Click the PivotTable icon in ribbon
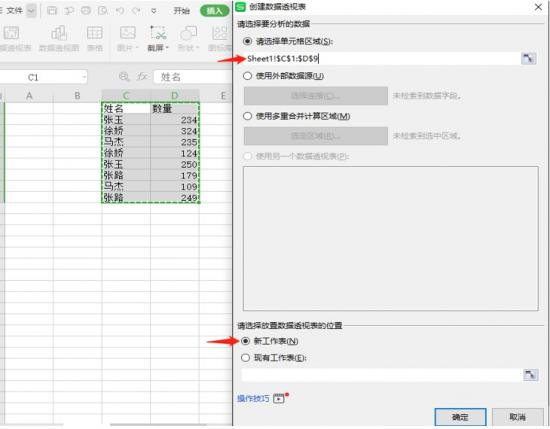The width and height of the screenshot is (550, 429). click(12, 33)
